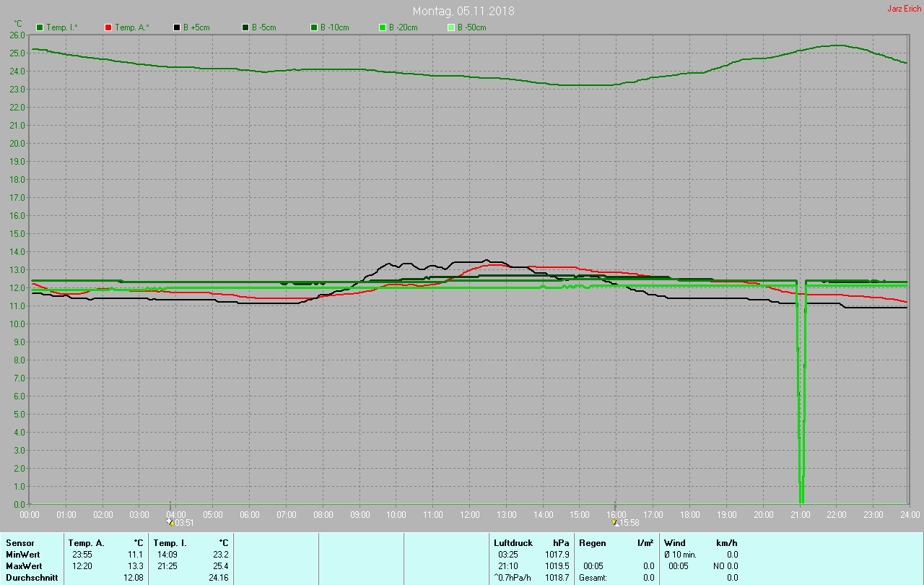Click the black B +5cm legend square

(177, 27)
